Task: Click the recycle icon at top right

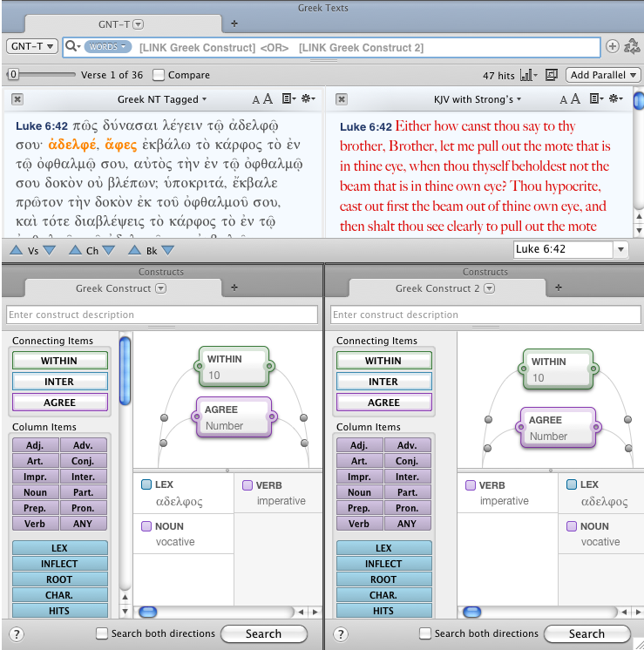Action: 632,46
